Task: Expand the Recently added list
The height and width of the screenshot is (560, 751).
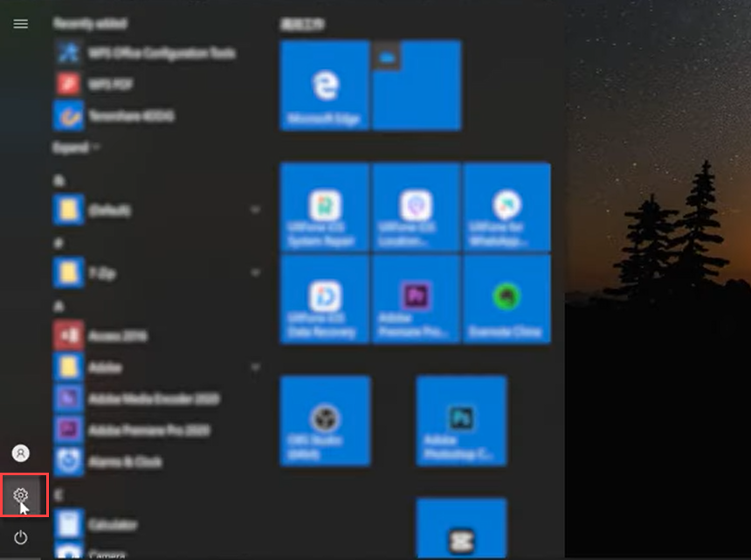Action: tap(76, 148)
